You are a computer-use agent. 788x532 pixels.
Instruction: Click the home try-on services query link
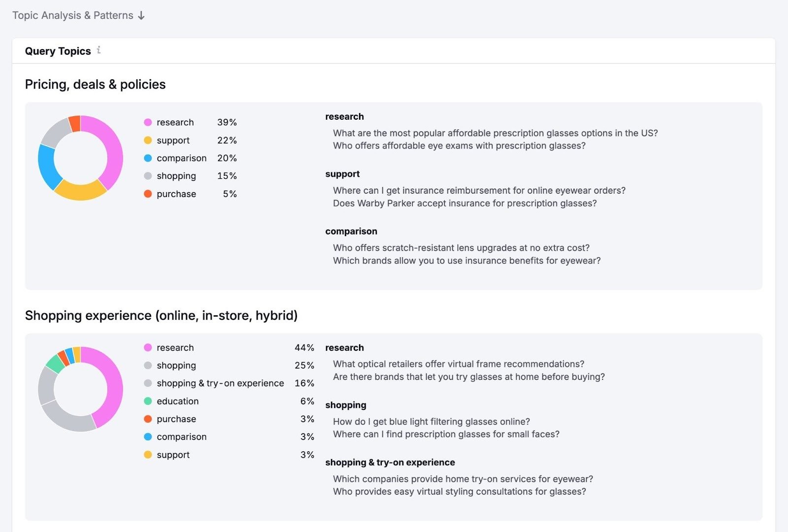point(462,478)
